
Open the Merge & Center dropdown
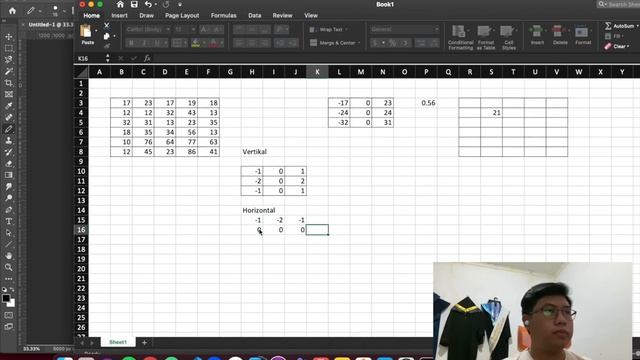click(x=359, y=43)
